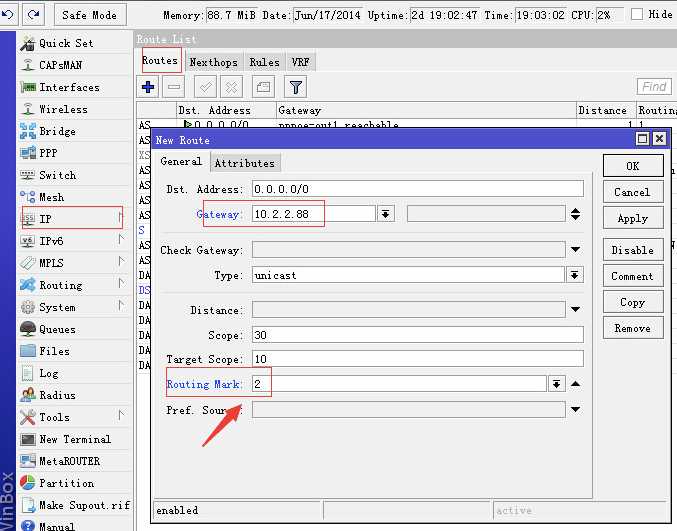Click the Disable button in New Route

pos(633,250)
